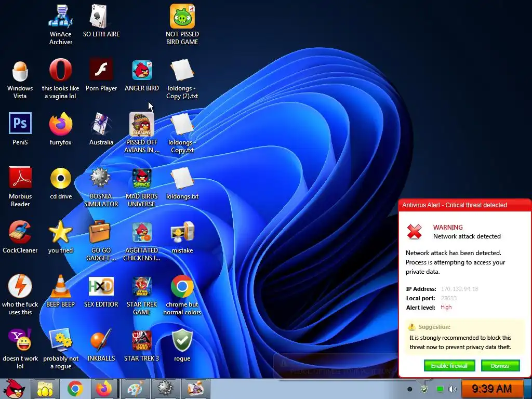Click the shield icon in system tray
The image size is (532, 399).
pos(424,389)
